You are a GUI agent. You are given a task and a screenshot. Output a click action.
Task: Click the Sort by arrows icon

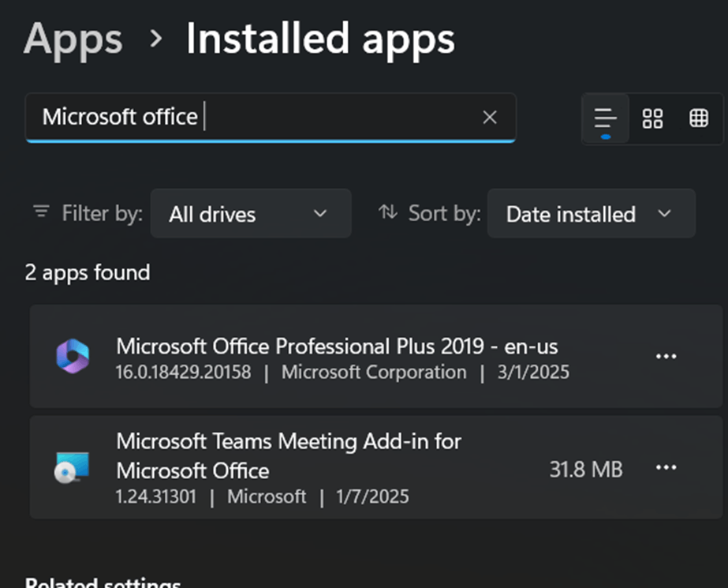coord(388,212)
